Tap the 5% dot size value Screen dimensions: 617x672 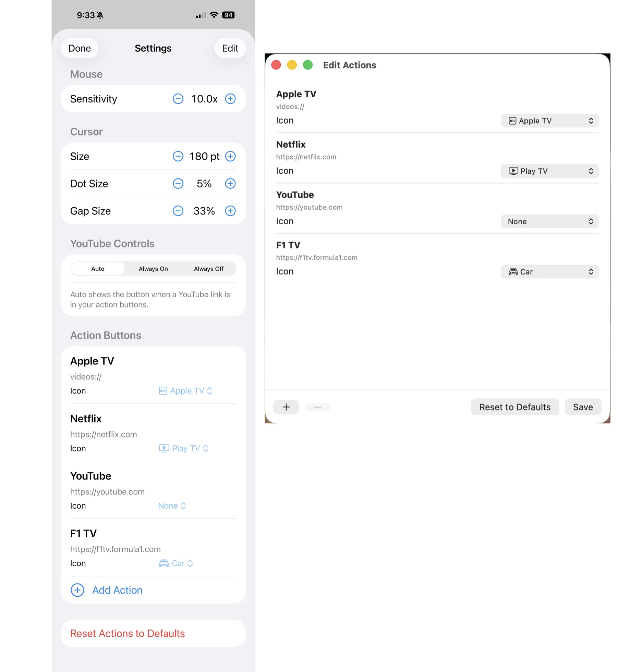tap(204, 184)
